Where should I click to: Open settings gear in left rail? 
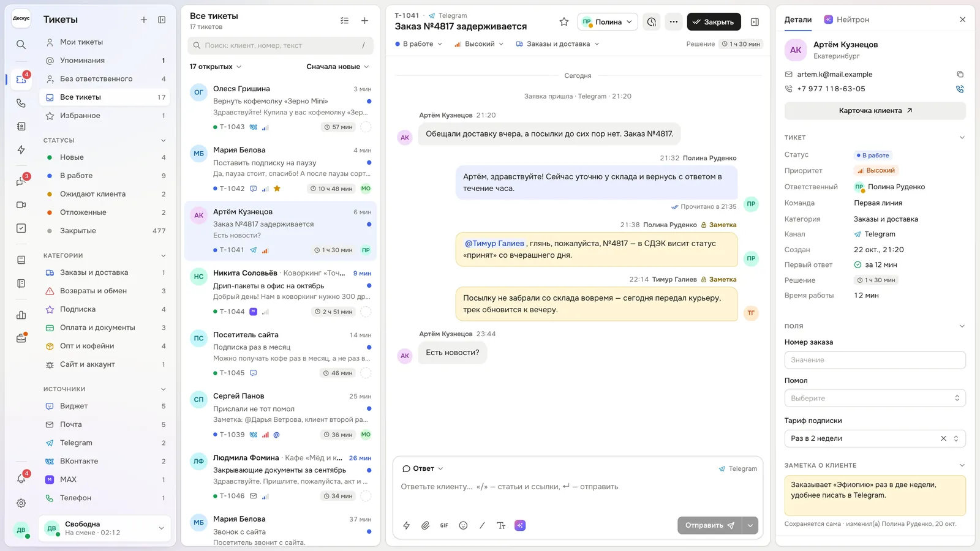click(21, 503)
